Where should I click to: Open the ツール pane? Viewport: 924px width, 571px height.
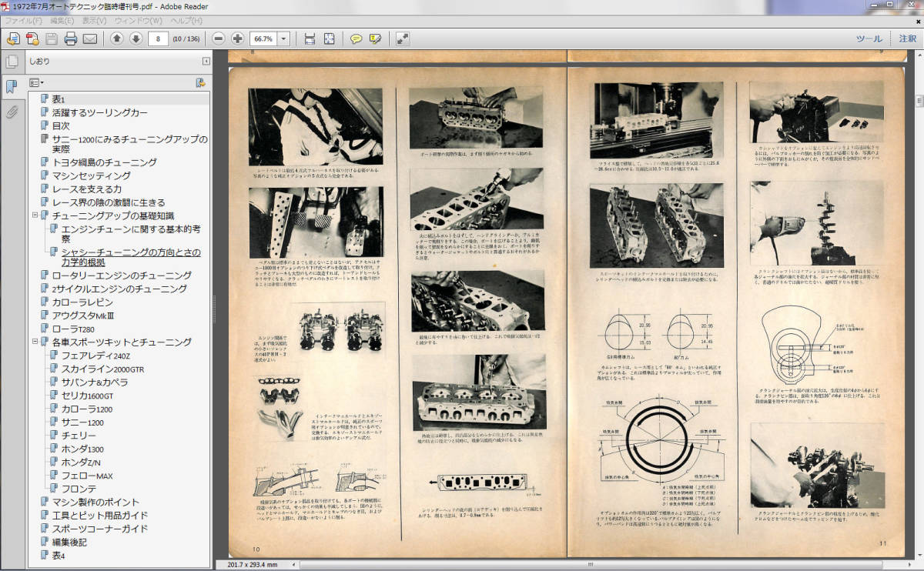tap(869, 38)
